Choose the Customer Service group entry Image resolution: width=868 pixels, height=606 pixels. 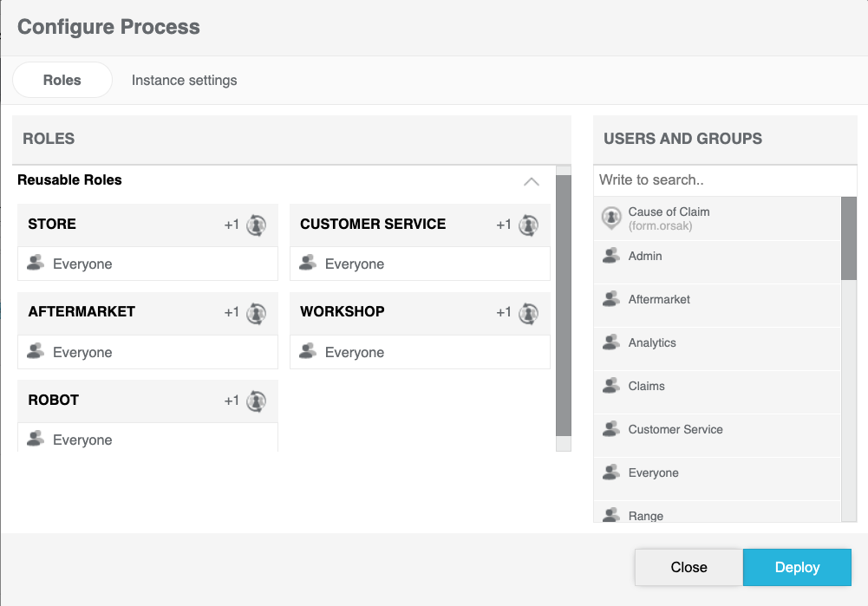click(x=675, y=430)
